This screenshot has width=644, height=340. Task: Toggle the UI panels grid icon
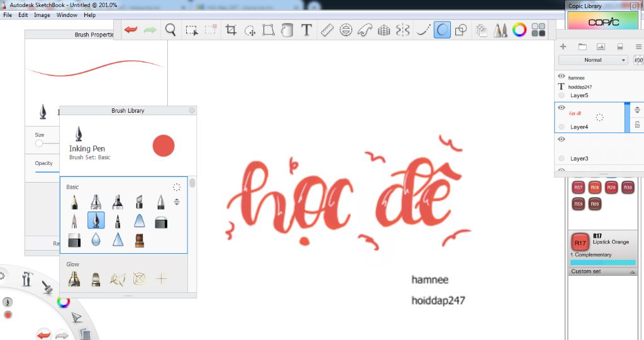click(538, 30)
